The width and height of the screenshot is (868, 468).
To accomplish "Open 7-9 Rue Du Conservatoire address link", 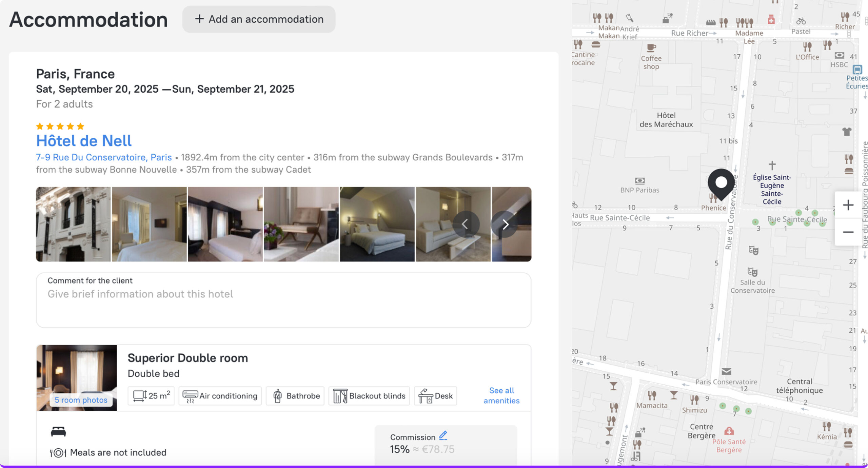I will pyautogui.click(x=104, y=157).
